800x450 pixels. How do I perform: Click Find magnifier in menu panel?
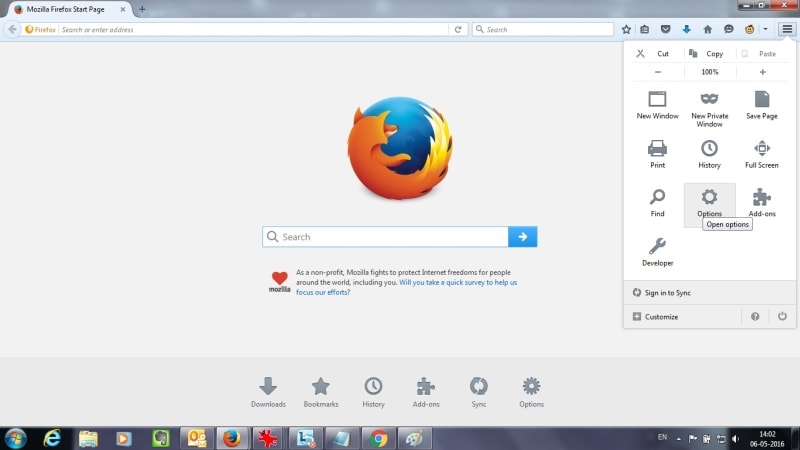[x=658, y=203]
